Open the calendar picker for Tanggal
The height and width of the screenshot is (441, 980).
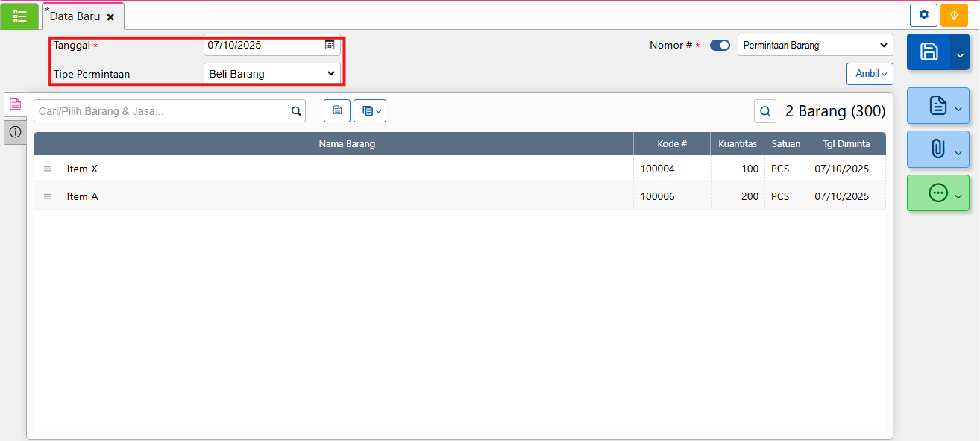click(x=330, y=45)
